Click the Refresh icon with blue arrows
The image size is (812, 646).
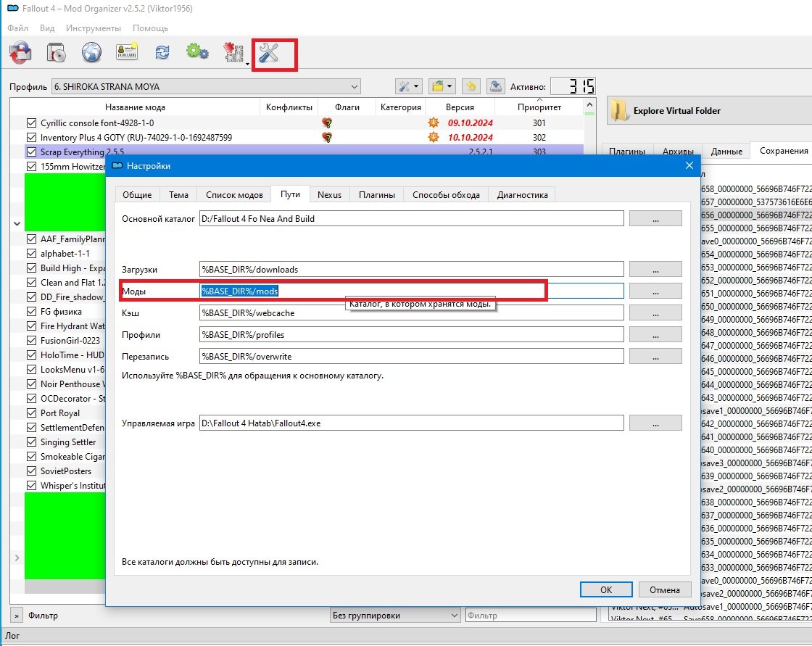[x=162, y=53]
